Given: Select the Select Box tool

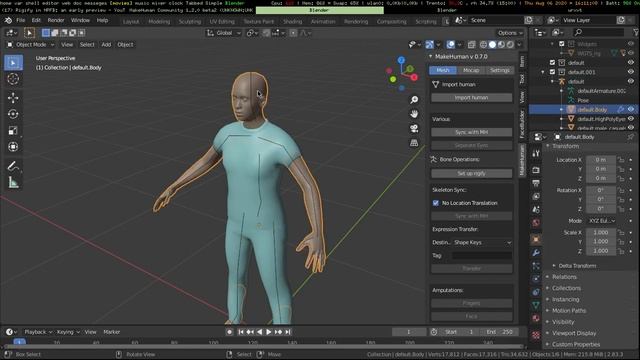Looking at the screenshot, I should (13, 63).
